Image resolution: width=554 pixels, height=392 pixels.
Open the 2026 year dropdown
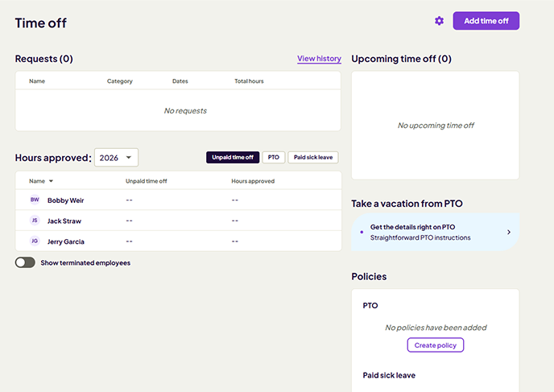pos(117,158)
